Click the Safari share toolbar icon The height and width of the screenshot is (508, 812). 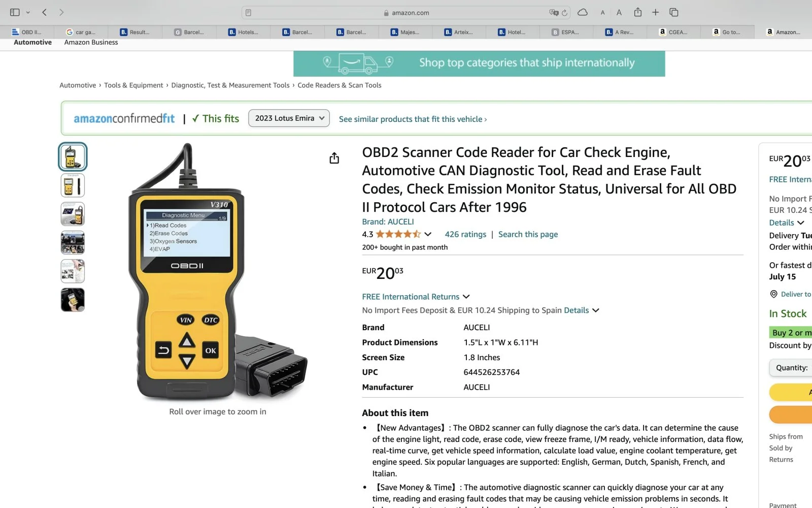click(x=637, y=12)
